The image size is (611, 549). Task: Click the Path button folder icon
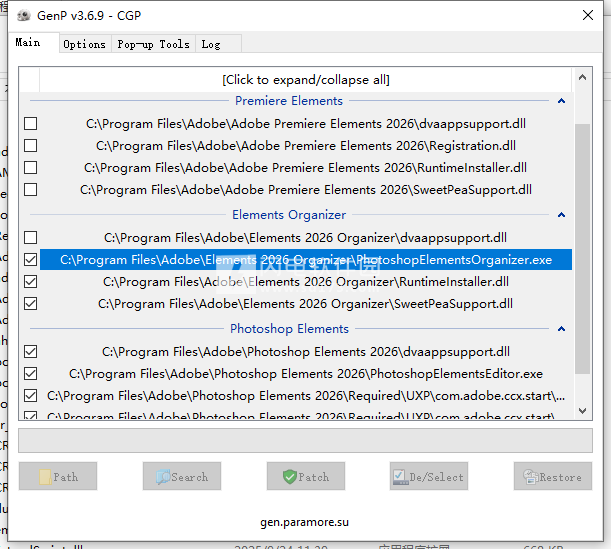(45, 477)
